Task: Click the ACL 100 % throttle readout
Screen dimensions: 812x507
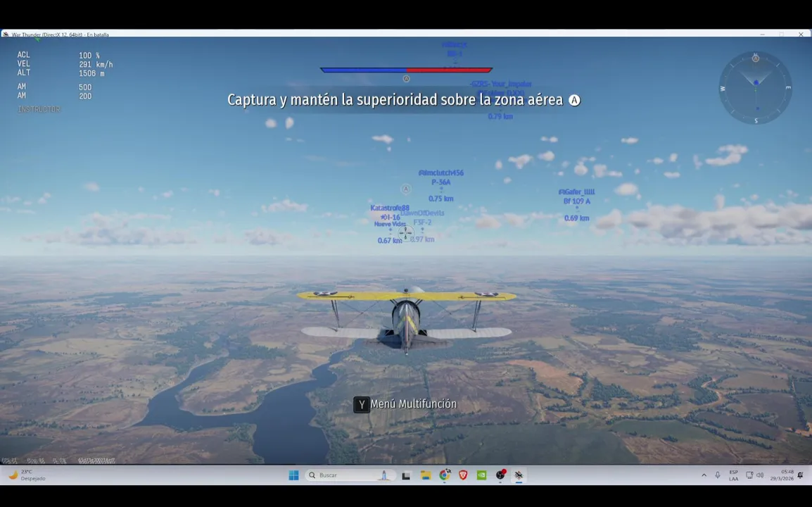Action: click(58, 55)
